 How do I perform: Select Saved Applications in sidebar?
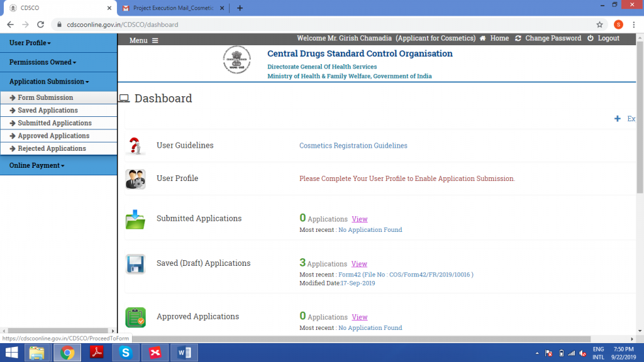point(58,110)
